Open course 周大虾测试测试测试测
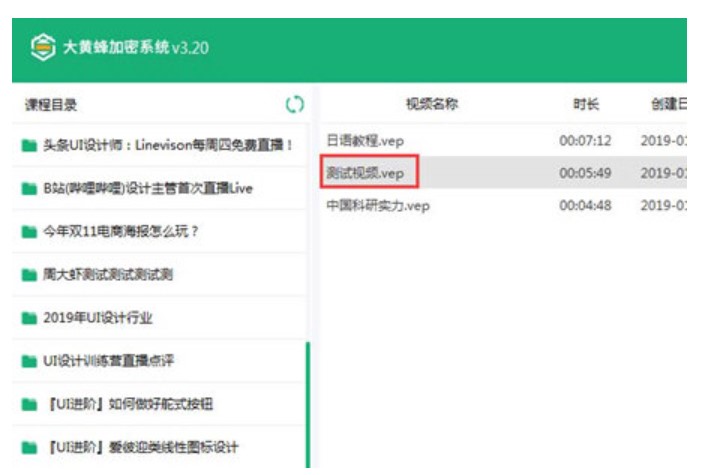Image resolution: width=727 pixels, height=475 pixels. coord(108,275)
